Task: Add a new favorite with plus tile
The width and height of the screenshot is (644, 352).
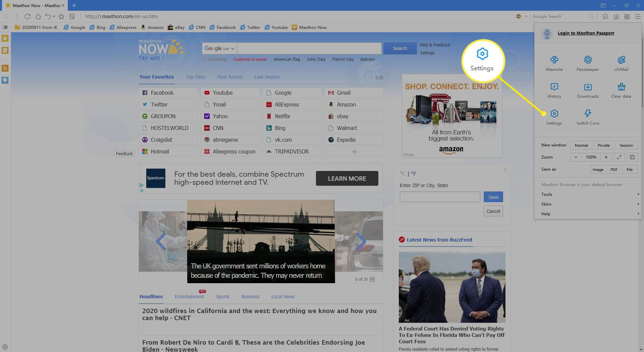Action: pos(354,151)
